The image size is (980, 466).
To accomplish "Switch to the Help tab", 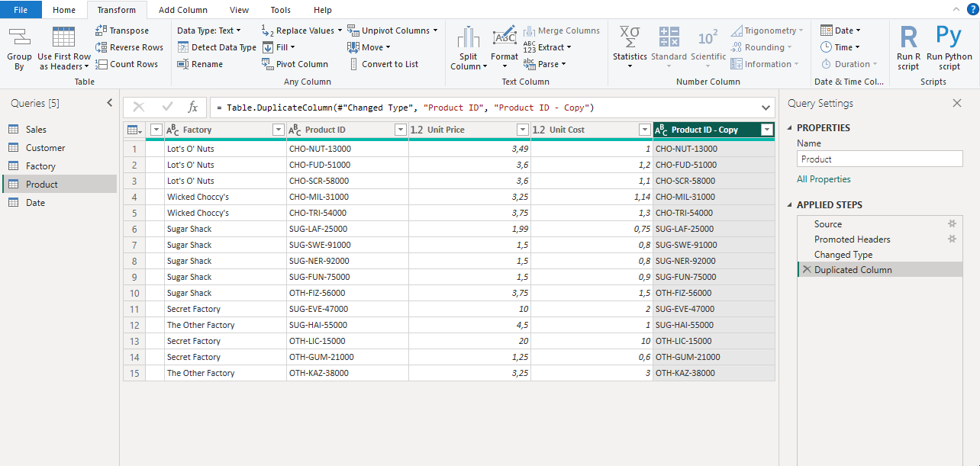I will click(x=322, y=10).
